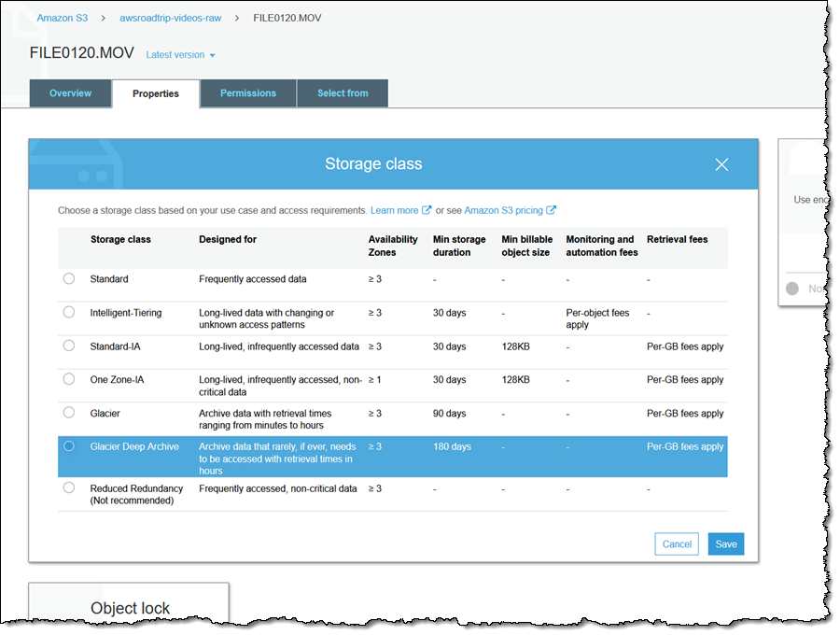Switch to the Overview tab
The image size is (840, 635).
70,93
